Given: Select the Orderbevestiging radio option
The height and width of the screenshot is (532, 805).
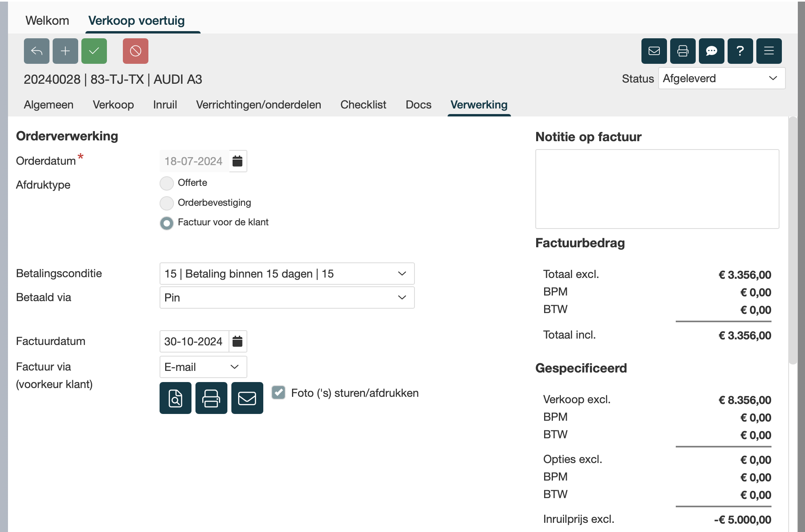Looking at the screenshot, I should pos(167,203).
